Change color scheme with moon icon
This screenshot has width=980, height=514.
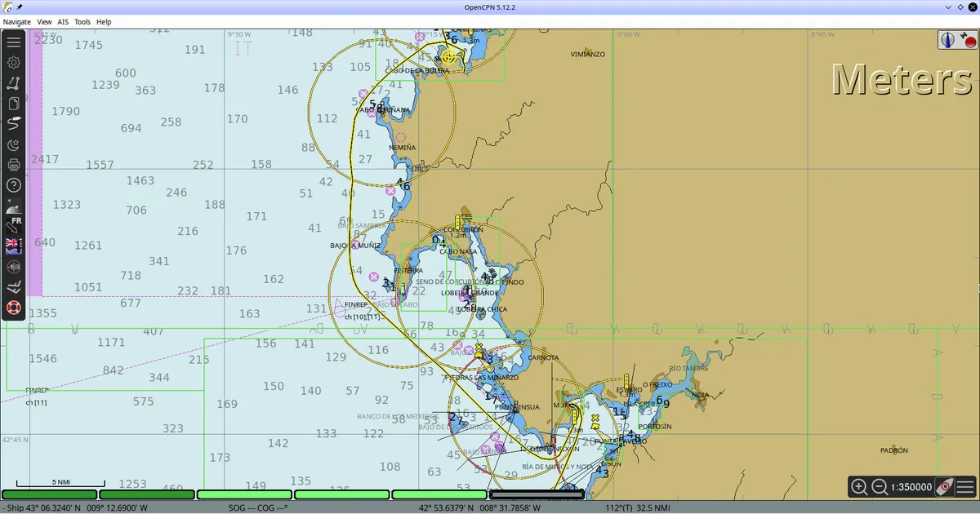[14, 145]
